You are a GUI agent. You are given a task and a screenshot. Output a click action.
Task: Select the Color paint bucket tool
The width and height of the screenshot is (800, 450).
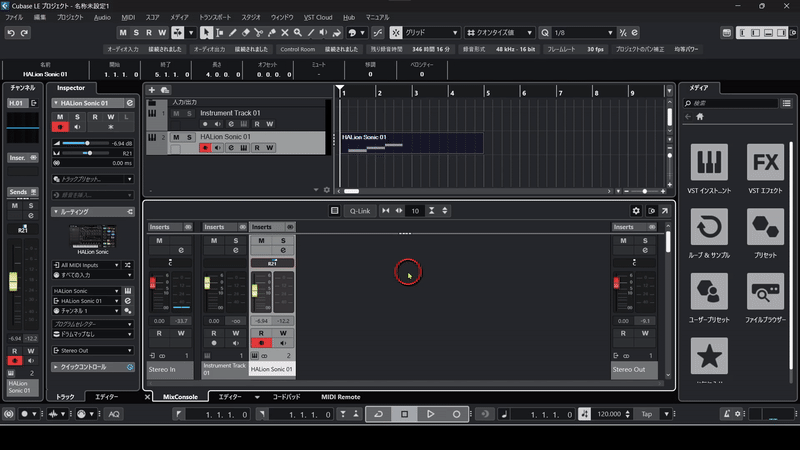click(x=337, y=33)
